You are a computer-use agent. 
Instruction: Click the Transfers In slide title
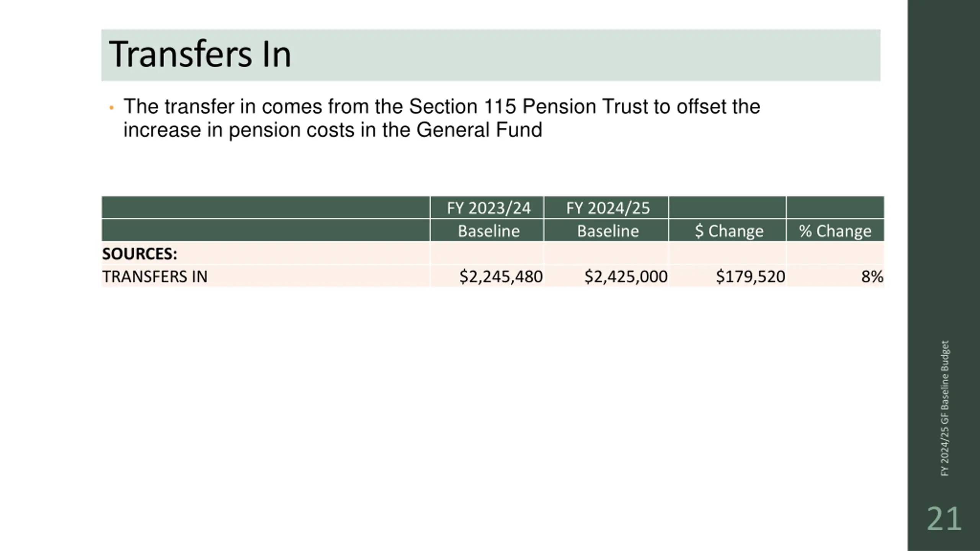click(200, 54)
